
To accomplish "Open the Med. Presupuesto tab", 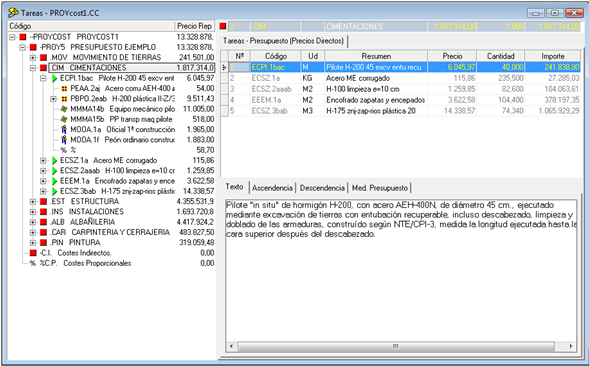I will (380, 188).
